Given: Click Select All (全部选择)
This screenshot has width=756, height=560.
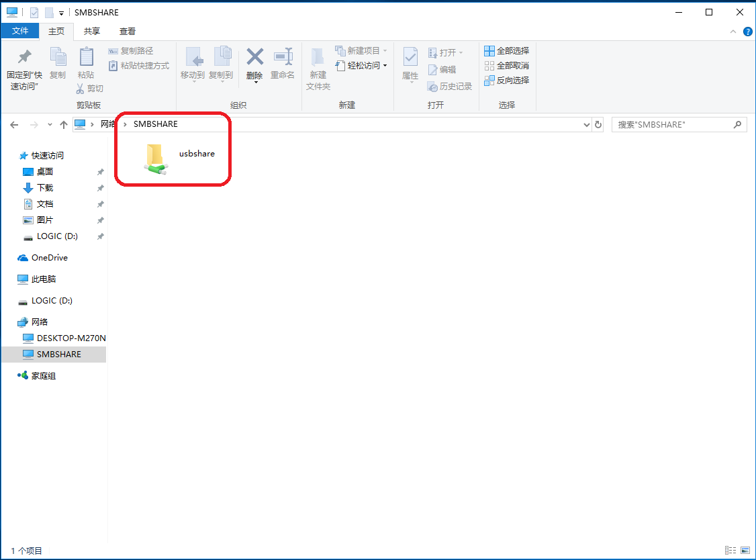Looking at the screenshot, I should click(506, 51).
